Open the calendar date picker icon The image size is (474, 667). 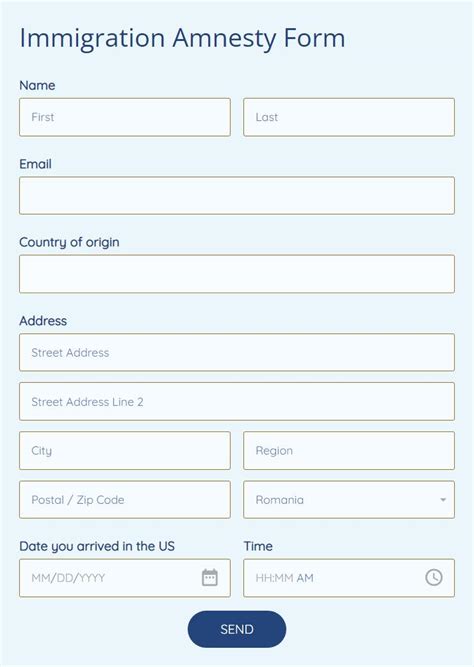[209, 577]
